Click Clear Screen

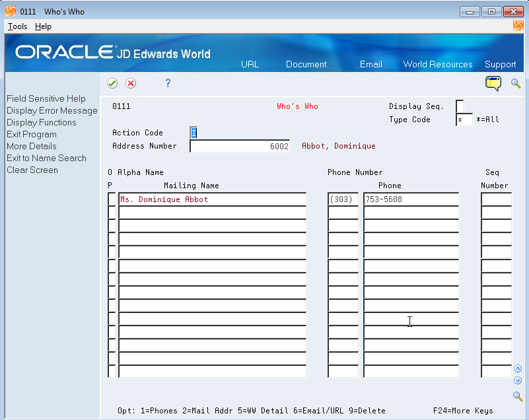(x=32, y=170)
